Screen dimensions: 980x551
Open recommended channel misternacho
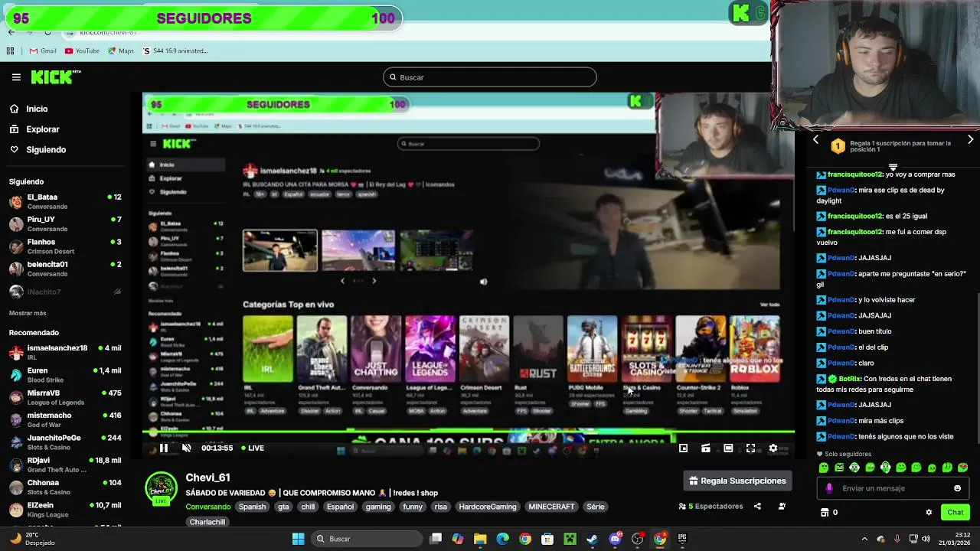tap(65, 420)
